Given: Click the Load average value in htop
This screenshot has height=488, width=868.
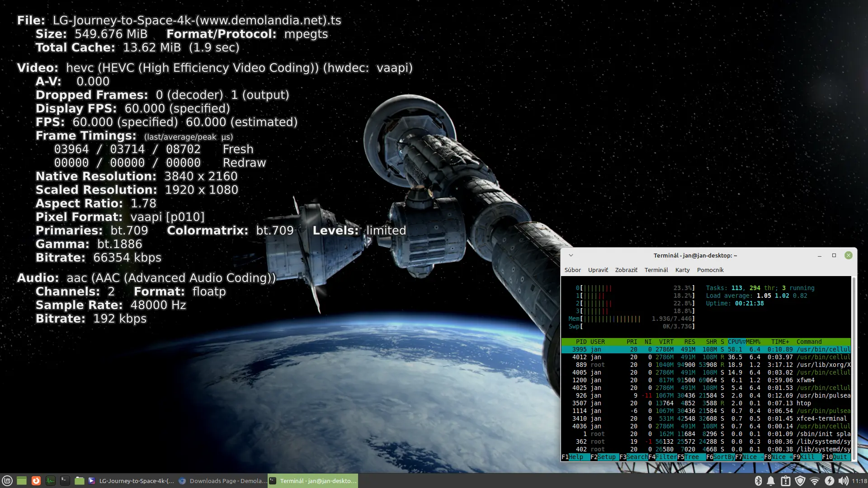Looking at the screenshot, I should tap(782, 296).
